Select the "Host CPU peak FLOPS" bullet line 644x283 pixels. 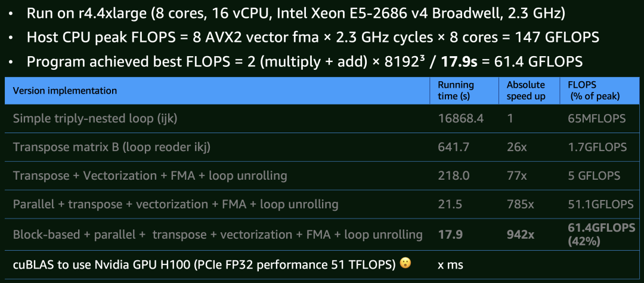click(313, 37)
